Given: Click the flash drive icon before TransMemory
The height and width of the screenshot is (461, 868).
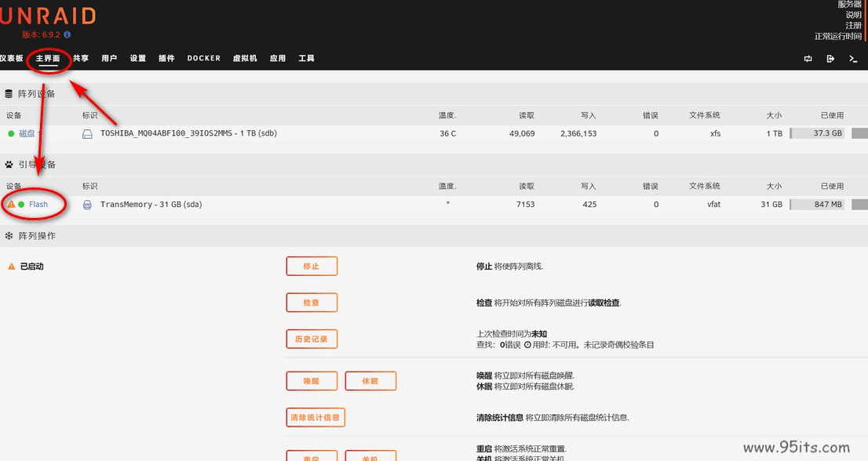Looking at the screenshot, I should [87, 205].
